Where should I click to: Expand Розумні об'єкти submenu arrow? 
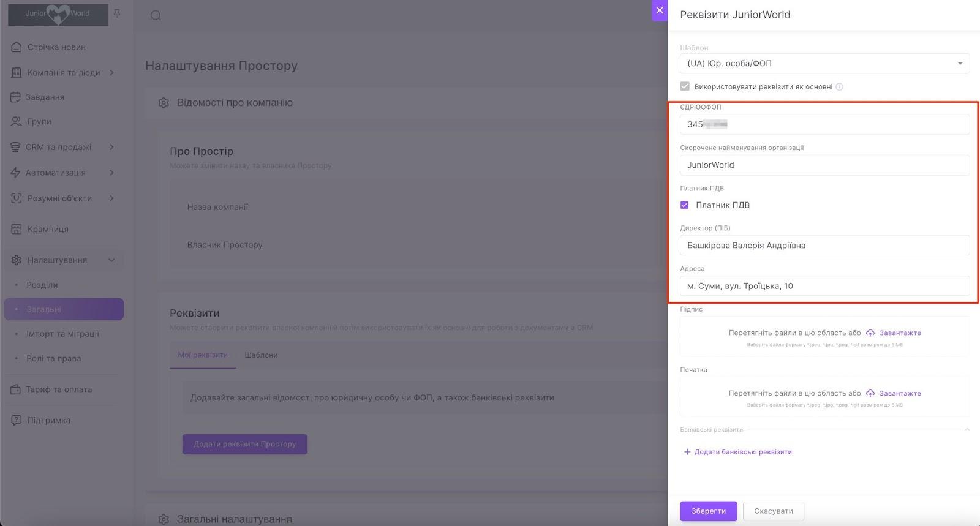pos(111,198)
